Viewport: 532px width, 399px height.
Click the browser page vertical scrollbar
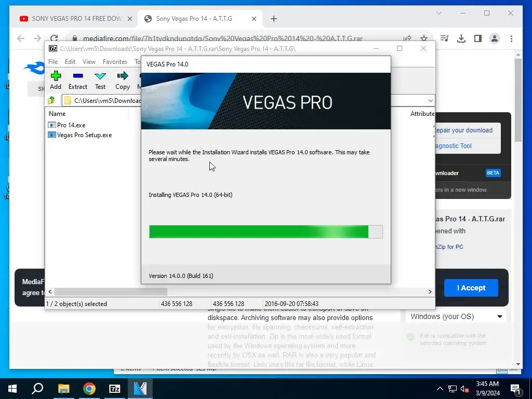[518, 100]
